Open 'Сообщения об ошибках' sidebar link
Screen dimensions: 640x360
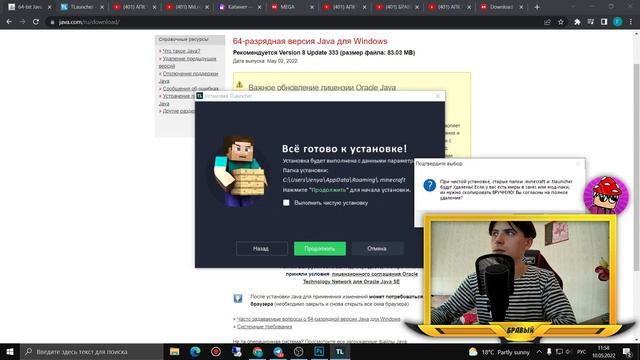(x=191, y=89)
